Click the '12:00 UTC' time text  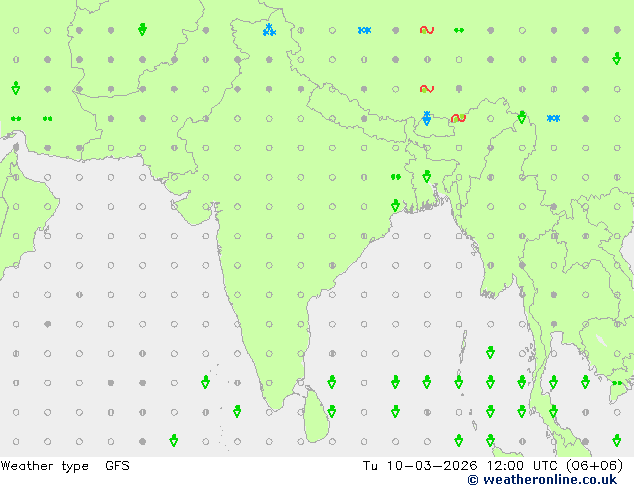524,466
